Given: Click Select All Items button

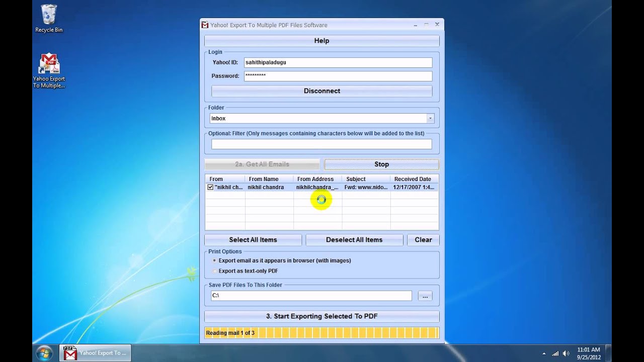Looking at the screenshot, I should (253, 240).
